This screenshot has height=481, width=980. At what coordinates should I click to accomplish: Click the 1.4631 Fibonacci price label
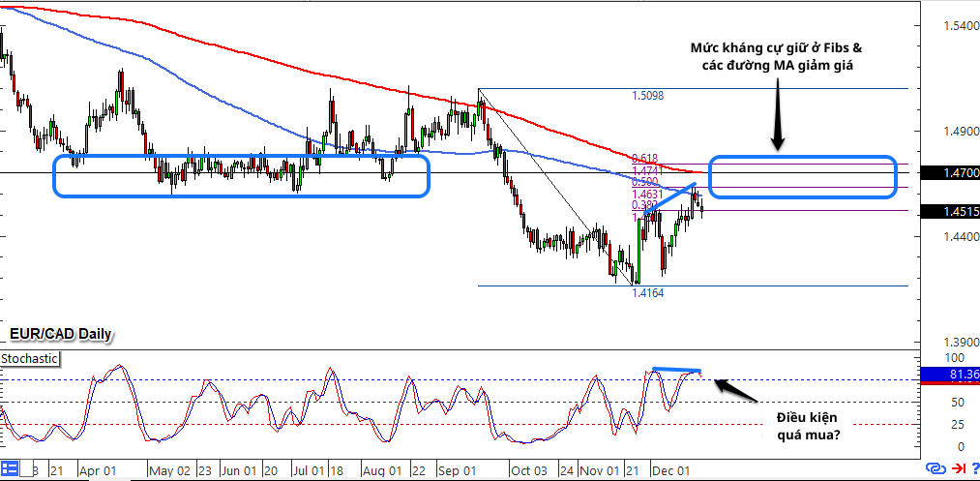[648, 194]
